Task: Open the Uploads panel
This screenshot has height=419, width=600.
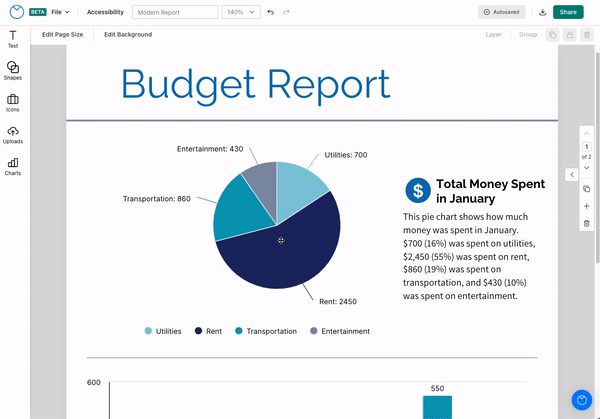Action: pyautogui.click(x=13, y=134)
